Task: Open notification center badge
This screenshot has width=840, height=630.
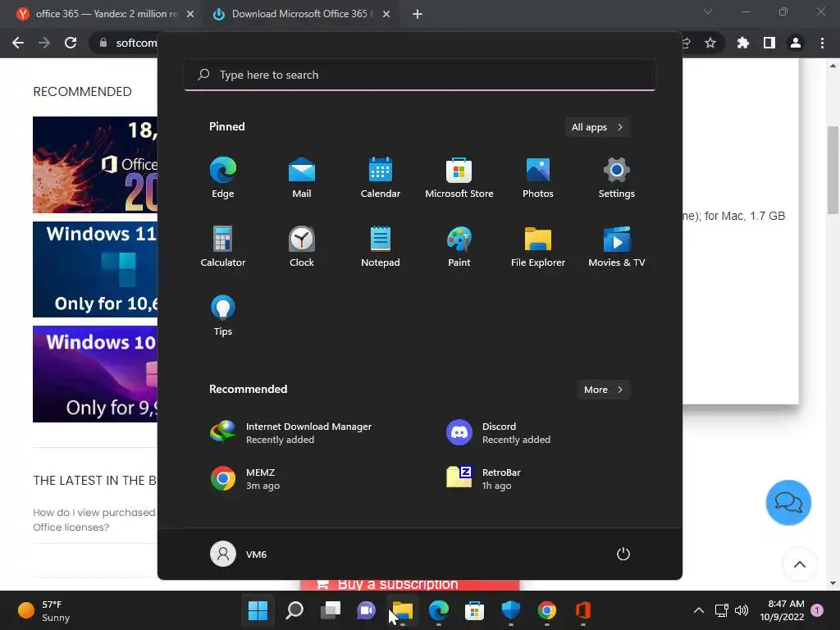Action: (x=817, y=609)
